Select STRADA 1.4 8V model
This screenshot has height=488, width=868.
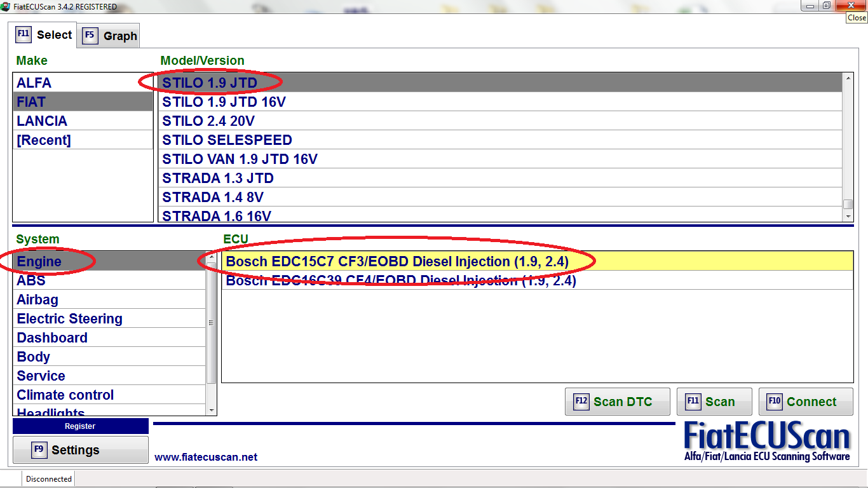[x=501, y=197]
